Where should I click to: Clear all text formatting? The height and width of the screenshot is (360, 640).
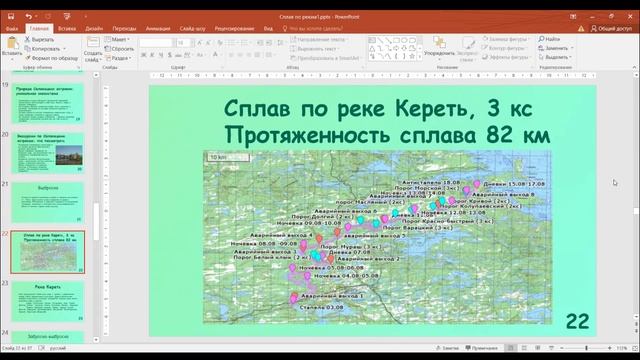[x=220, y=42]
